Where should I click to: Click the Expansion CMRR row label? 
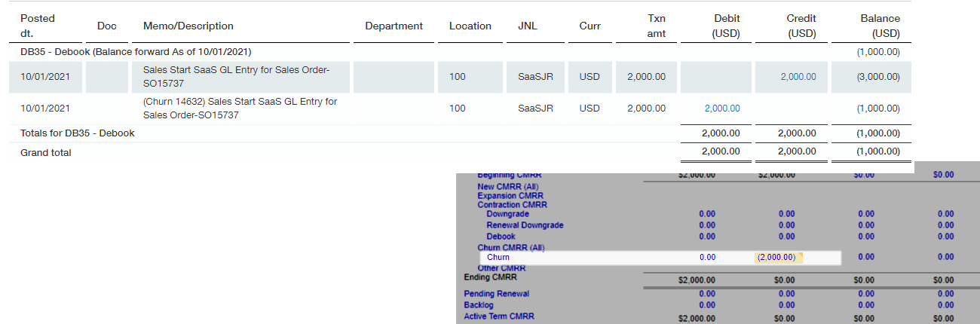pyautogui.click(x=510, y=196)
